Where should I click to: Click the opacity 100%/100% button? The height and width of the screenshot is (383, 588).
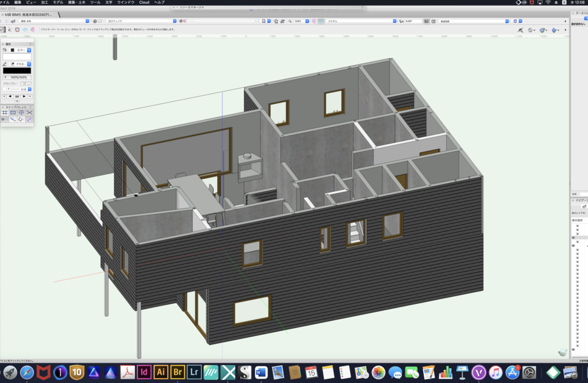pyautogui.click(x=19, y=77)
